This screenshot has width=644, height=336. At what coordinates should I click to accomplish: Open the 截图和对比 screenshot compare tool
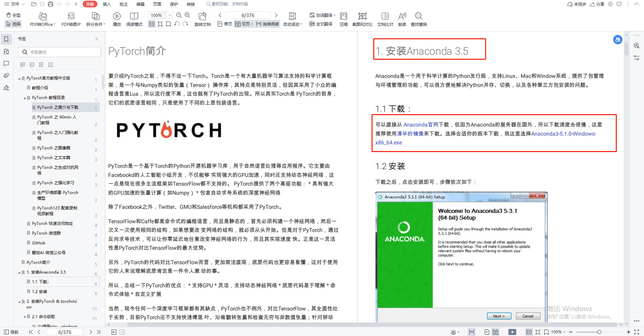(x=362, y=19)
